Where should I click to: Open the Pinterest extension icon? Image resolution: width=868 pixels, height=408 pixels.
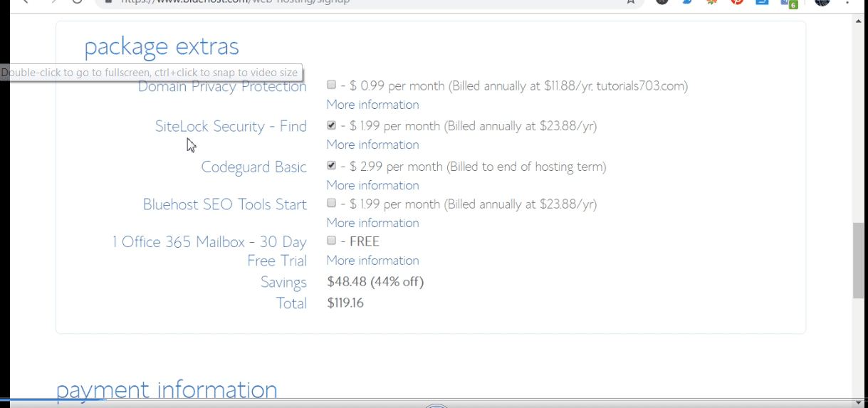(x=737, y=2)
